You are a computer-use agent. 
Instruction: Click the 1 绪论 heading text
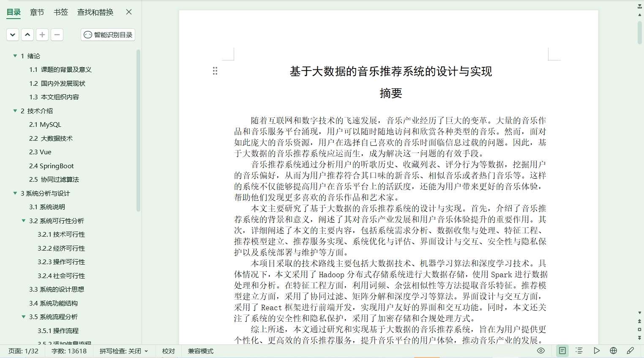30,56
